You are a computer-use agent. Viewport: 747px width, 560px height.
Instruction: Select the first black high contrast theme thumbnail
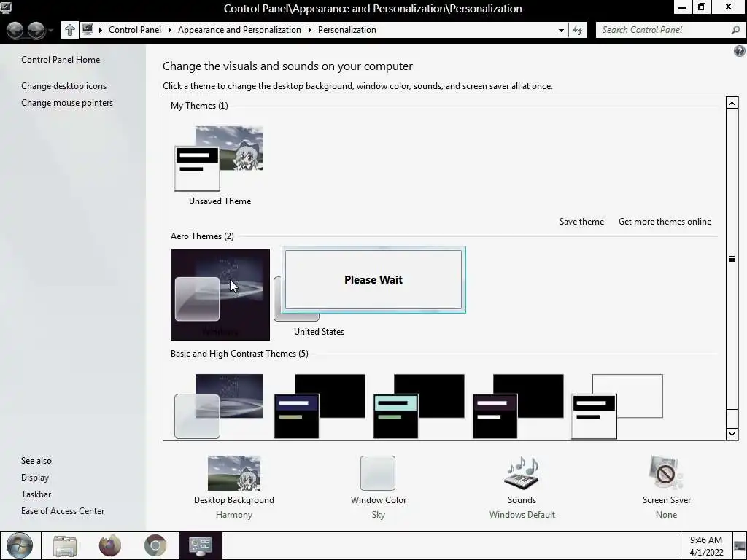(x=320, y=405)
